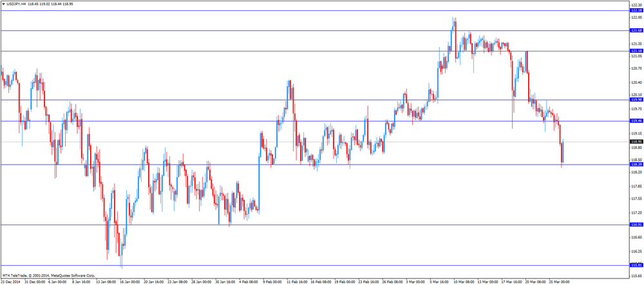Click the 9 Feb 00:00 time label
644x285 pixels.
point(272,282)
